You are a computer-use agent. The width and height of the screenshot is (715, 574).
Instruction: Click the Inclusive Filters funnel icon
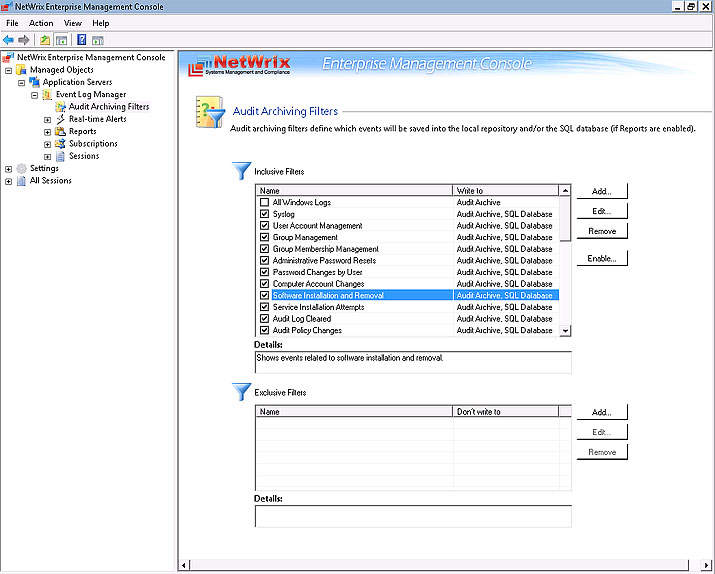[241, 171]
